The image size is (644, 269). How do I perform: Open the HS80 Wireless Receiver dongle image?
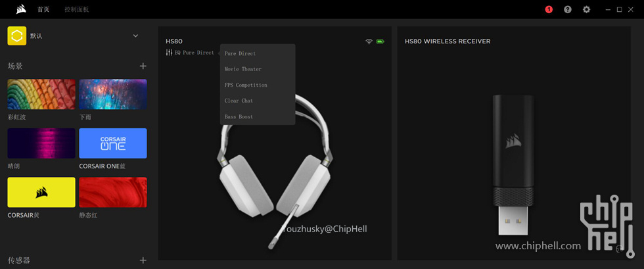(513, 164)
